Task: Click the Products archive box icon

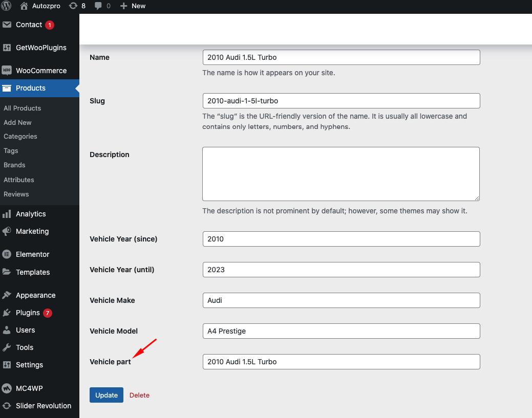Action: click(7, 88)
